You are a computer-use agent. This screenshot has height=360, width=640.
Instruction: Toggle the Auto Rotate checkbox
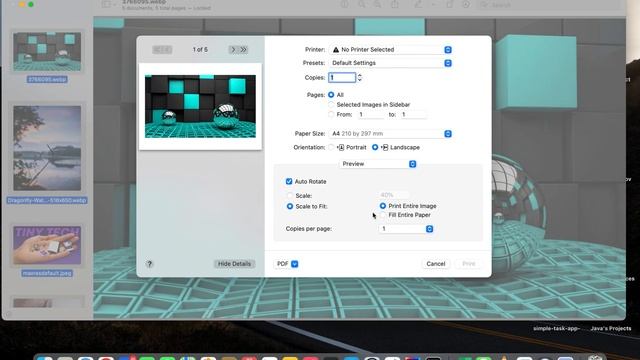tap(289, 181)
